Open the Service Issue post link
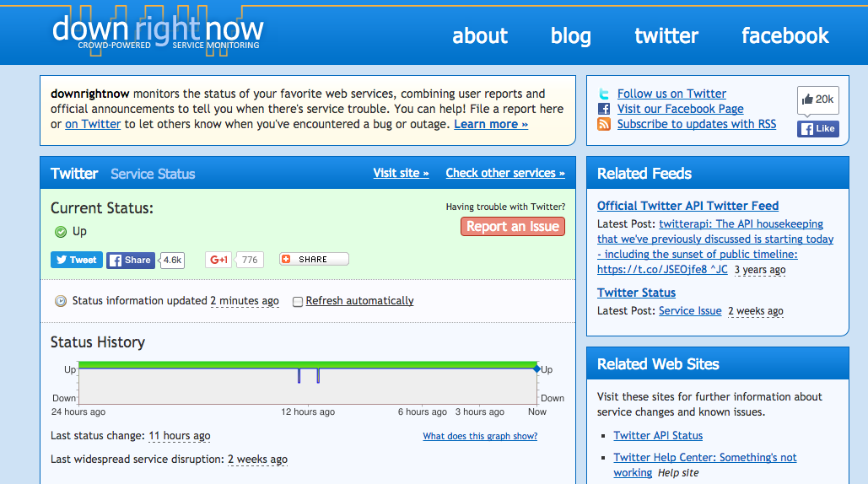Viewport: 868px width, 484px height. 690,311
